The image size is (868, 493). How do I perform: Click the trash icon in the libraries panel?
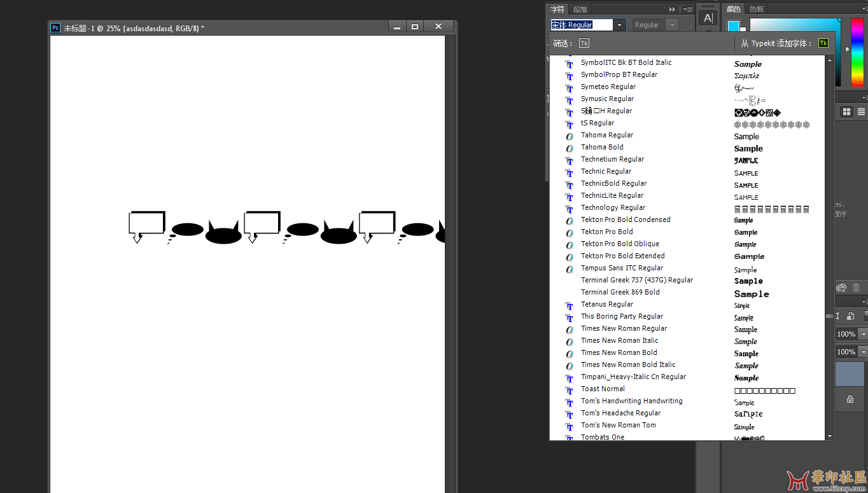coord(857,288)
